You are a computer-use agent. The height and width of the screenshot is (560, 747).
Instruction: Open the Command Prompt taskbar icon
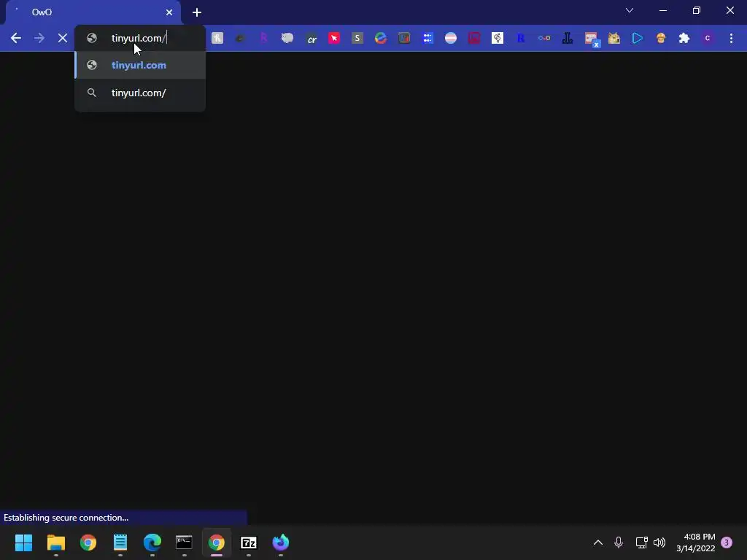pos(184,542)
